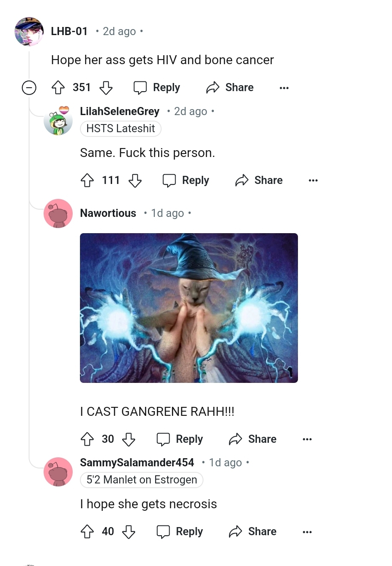This screenshot has width=392, height=566.
Task: Share LilahSeleneGrey's comment
Action: click(259, 181)
